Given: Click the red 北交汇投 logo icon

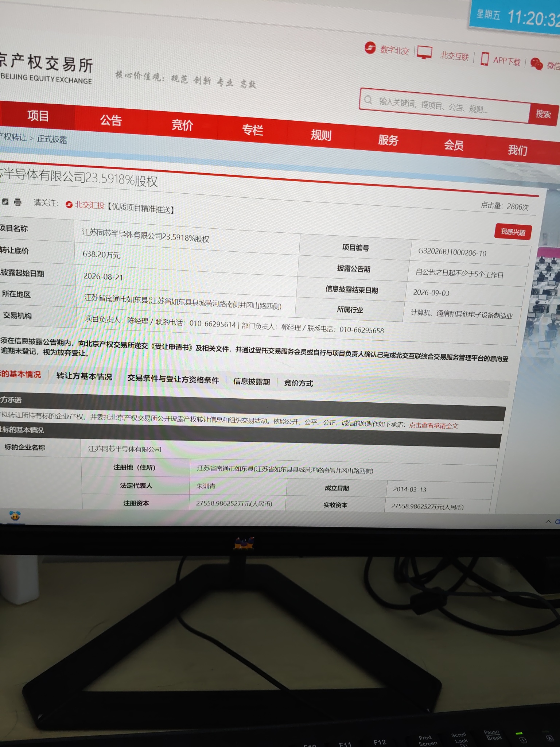Looking at the screenshot, I should (x=69, y=205).
